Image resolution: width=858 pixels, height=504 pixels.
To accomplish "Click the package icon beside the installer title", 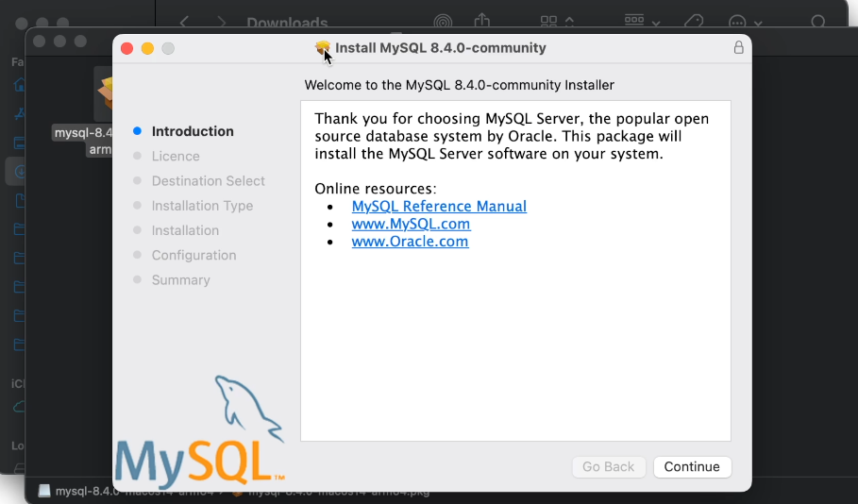I will (x=323, y=48).
